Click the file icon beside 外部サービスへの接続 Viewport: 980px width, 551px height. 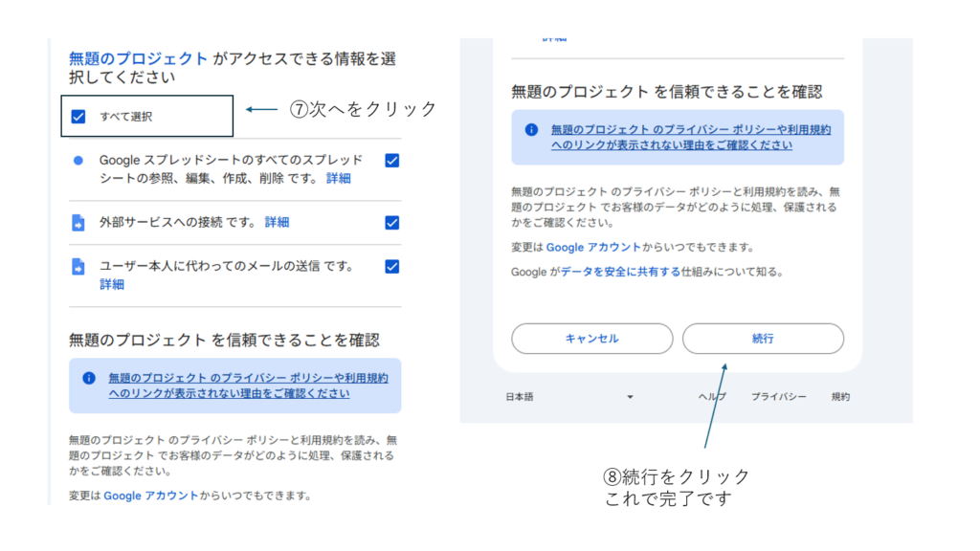click(x=78, y=223)
